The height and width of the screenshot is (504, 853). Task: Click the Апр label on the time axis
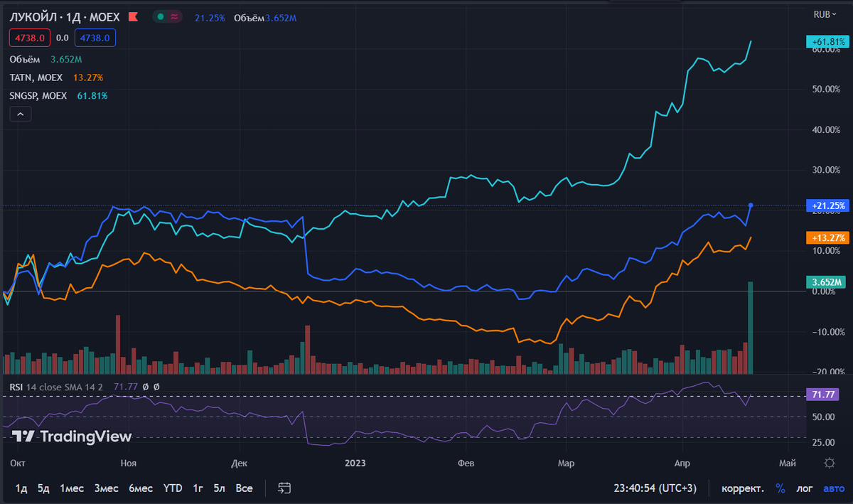pos(682,463)
